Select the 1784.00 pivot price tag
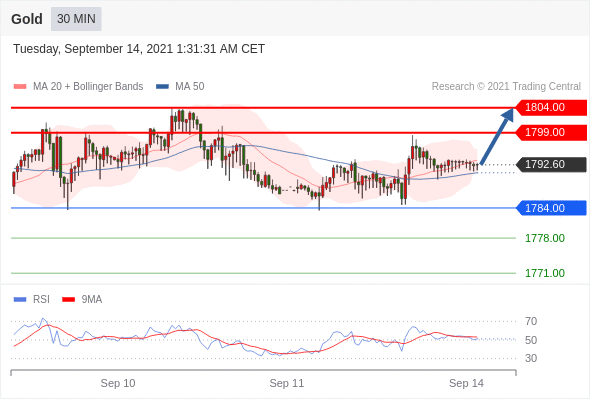This screenshot has height=400, width=590. click(551, 208)
